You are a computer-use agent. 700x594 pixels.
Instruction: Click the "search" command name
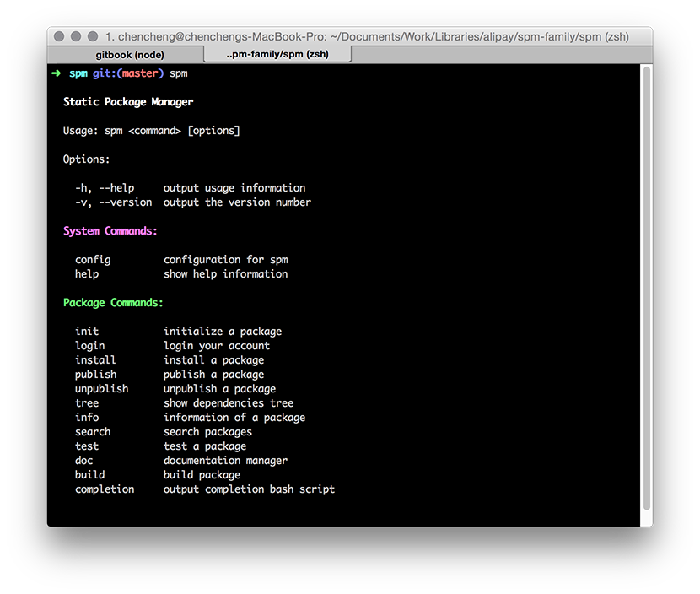[93, 432]
